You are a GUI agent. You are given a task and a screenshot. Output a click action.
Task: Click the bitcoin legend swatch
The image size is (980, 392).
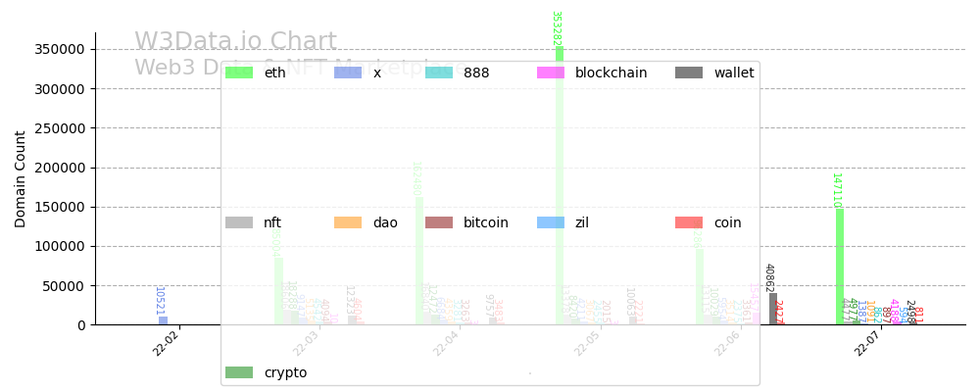(x=439, y=222)
